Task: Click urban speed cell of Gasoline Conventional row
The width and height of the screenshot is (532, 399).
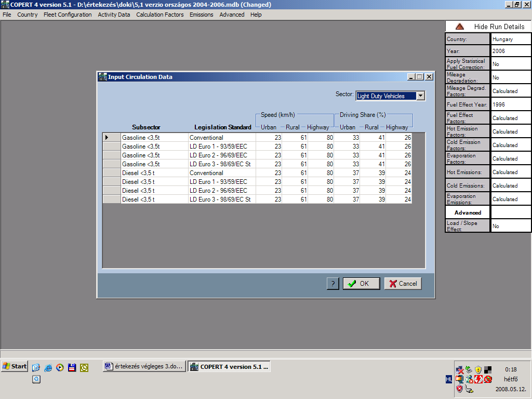Action: (269, 137)
